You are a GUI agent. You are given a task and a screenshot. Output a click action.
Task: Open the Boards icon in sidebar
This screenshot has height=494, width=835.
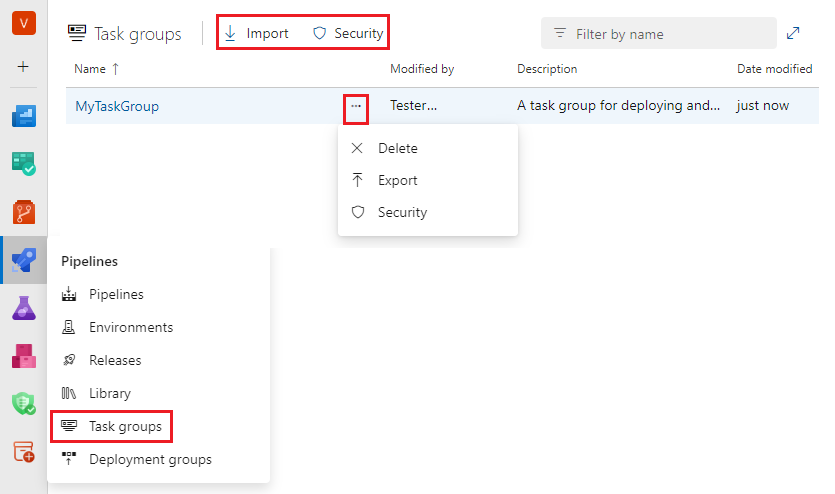click(x=23, y=117)
